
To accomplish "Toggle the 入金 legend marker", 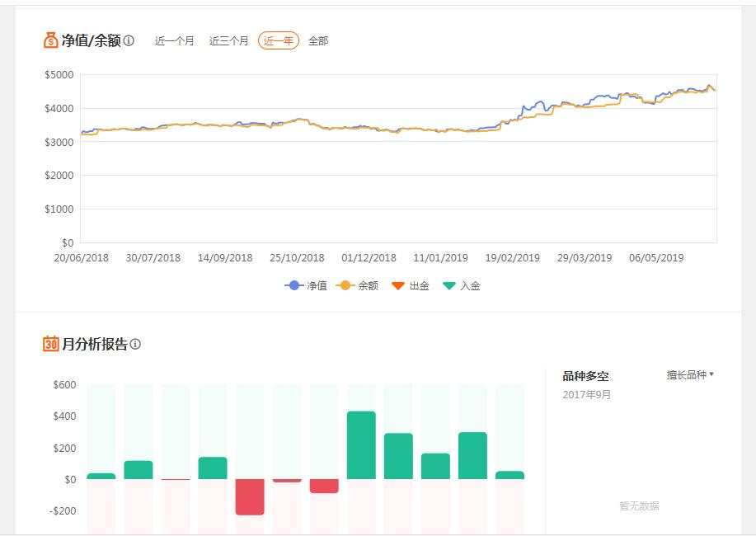I will click(462, 285).
